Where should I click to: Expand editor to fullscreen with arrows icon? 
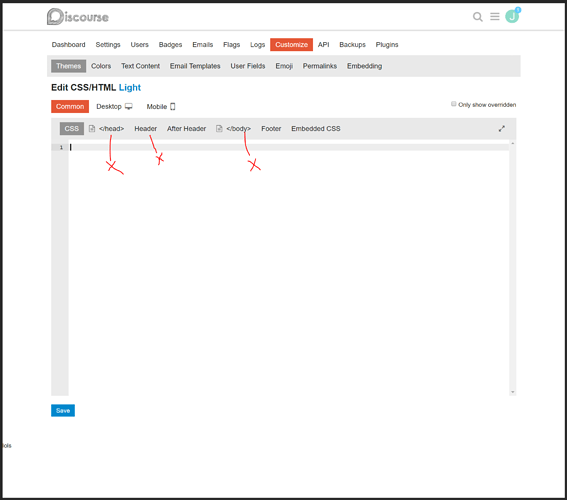(502, 129)
